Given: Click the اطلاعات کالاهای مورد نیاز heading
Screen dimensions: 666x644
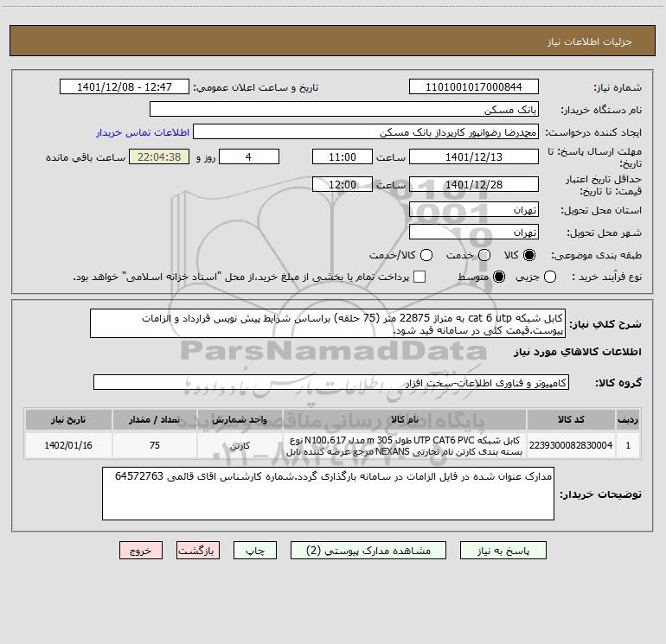Looking at the screenshot, I should 578,352.
